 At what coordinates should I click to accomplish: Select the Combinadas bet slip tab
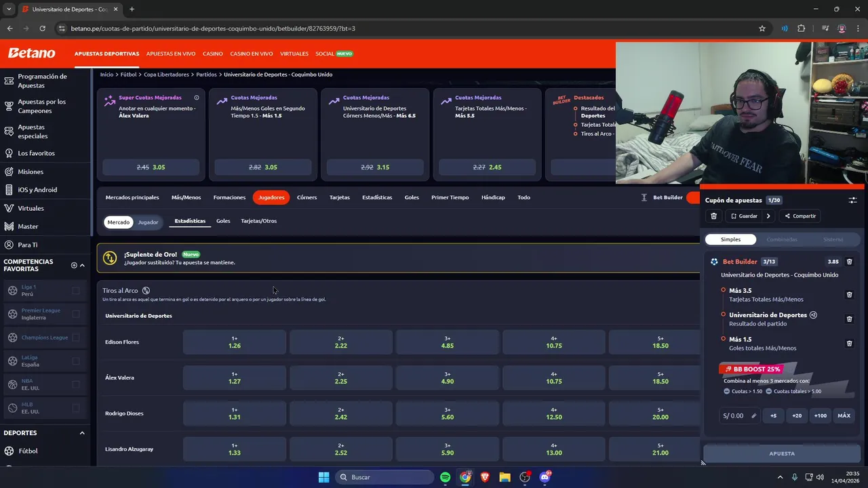(x=782, y=239)
